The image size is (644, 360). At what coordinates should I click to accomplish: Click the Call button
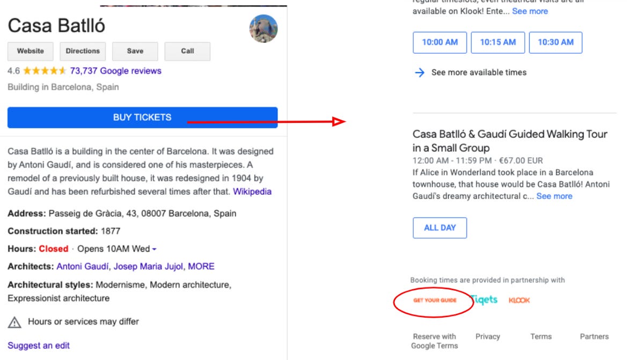coord(187,51)
